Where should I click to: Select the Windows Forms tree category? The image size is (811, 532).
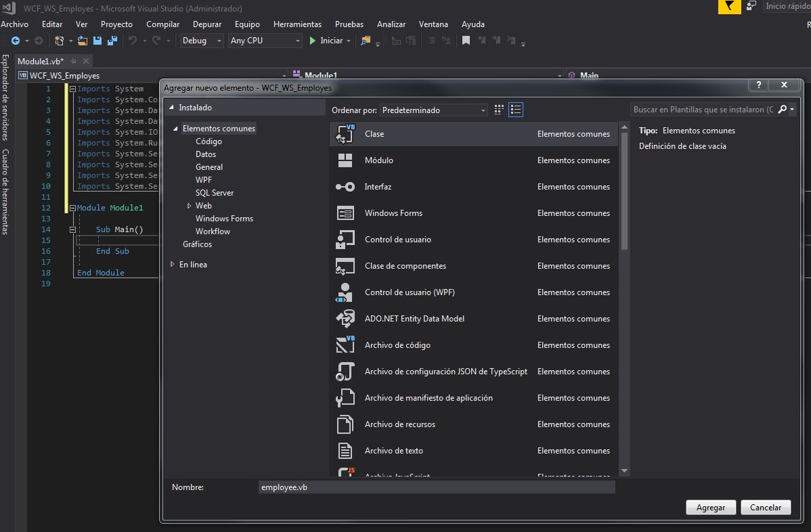click(x=225, y=219)
